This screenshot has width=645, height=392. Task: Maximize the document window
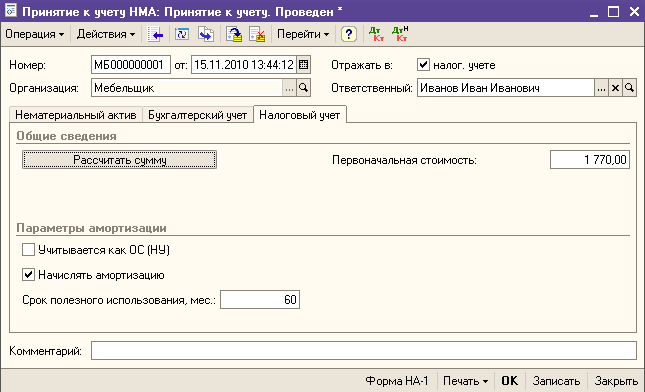point(613,12)
